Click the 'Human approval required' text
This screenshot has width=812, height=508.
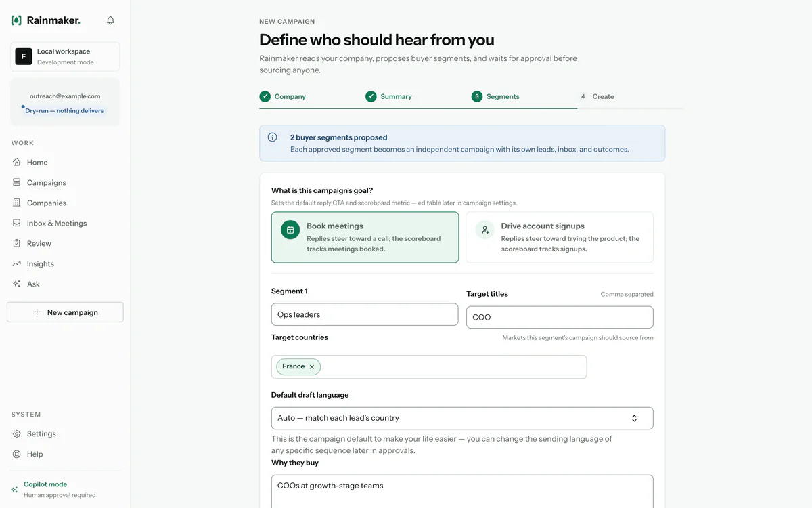coord(60,495)
